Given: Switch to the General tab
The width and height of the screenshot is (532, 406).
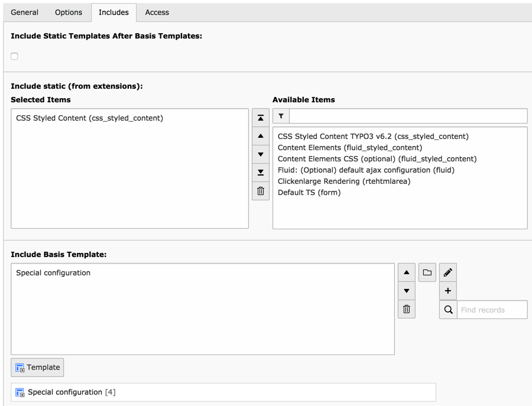Looking at the screenshot, I should [24, 12].
